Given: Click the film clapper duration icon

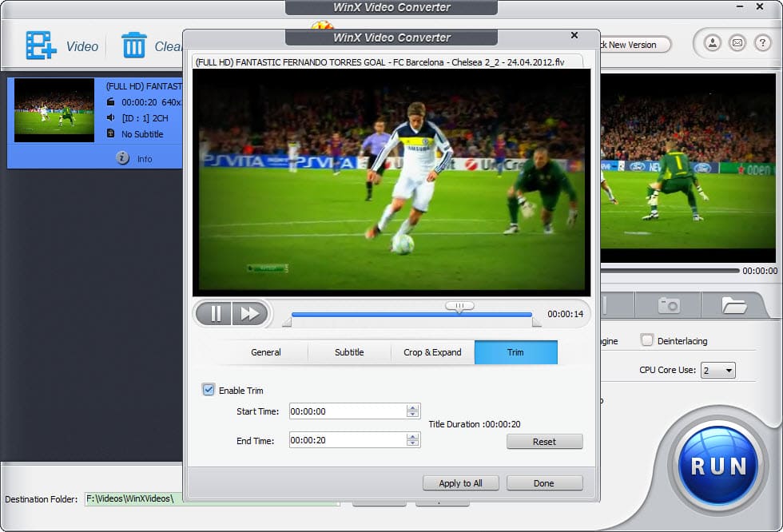Looking at the screenshot, I should 111,101.
